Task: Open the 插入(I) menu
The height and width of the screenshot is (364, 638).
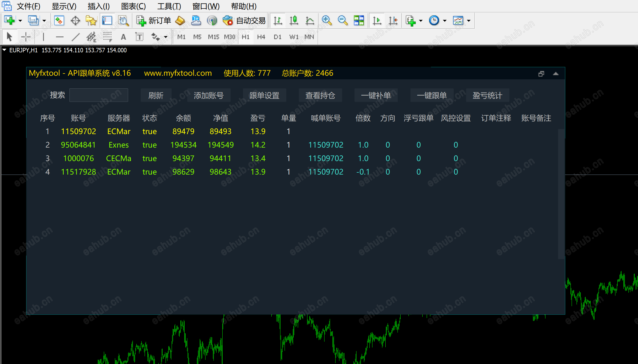Action: point(99,6)
